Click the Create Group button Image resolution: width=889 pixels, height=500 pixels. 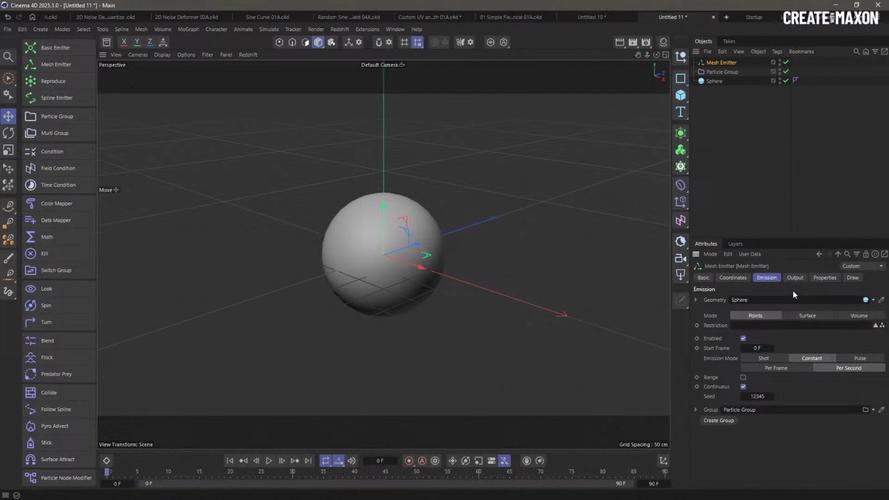tap(718, 421)
